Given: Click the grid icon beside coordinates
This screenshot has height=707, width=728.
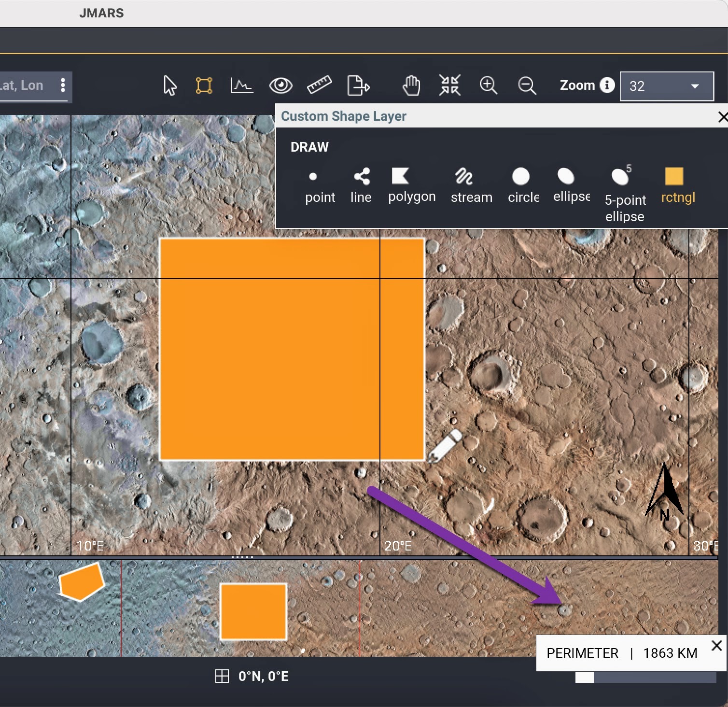Looking at the screenshot, I should 222,676.
